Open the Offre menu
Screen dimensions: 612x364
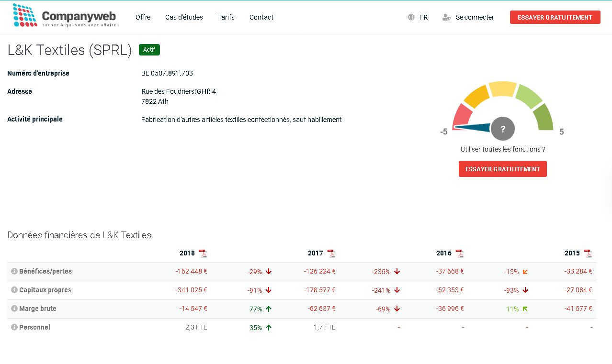coord(143,17)
